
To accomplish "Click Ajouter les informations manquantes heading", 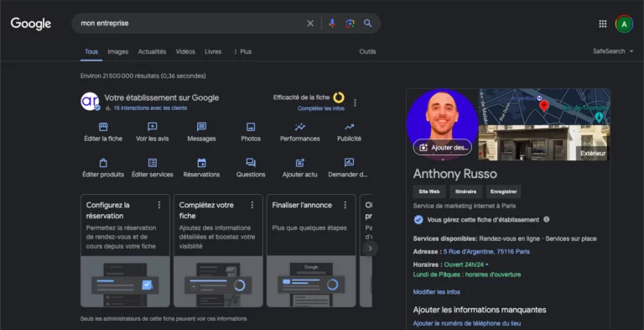I will coord(480,310).
